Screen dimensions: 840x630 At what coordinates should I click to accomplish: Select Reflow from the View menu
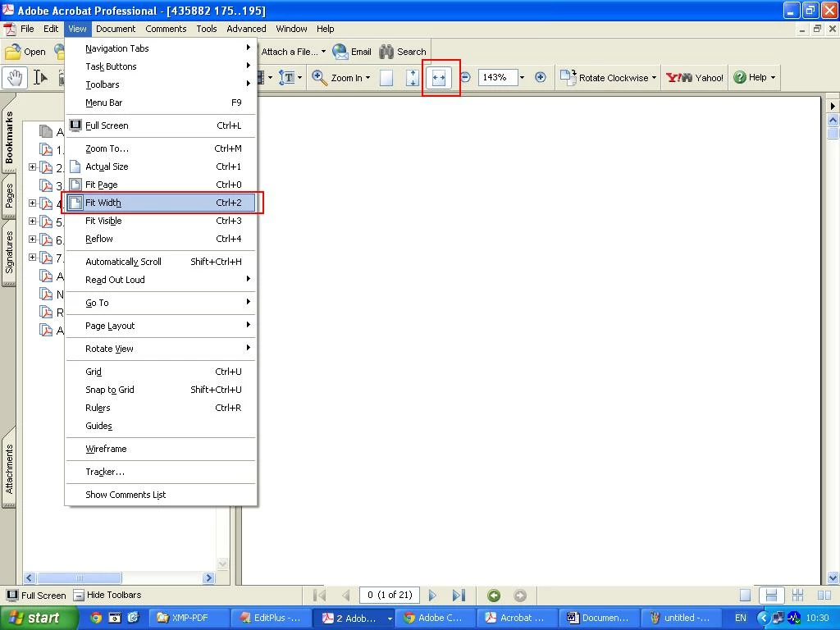pos(161,239)
